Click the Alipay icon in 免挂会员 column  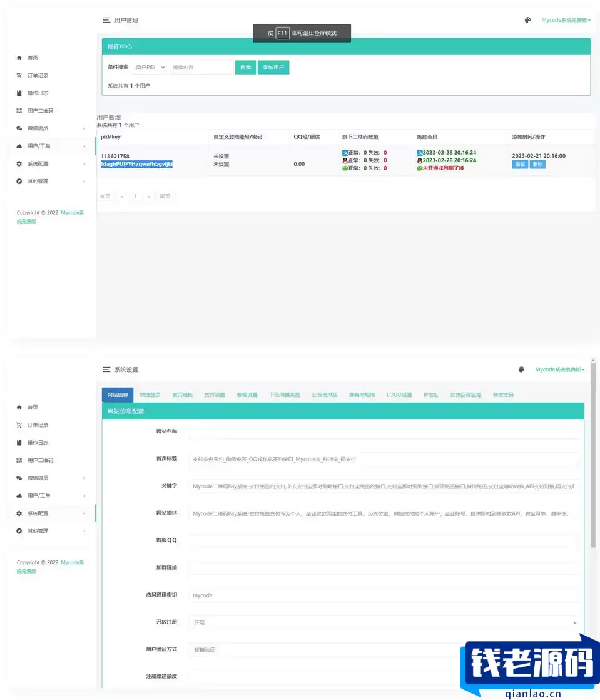pyautogui.click(x=419, y=153)
